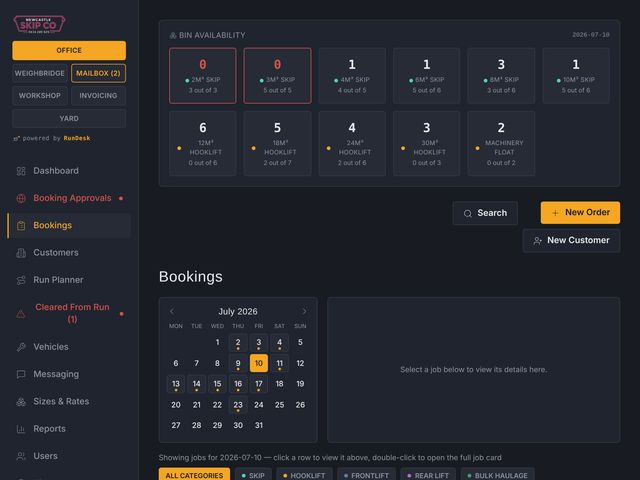
Task: Click the Vehicles wrench icon
Action: pyautogui.click(x=21, y=347)
